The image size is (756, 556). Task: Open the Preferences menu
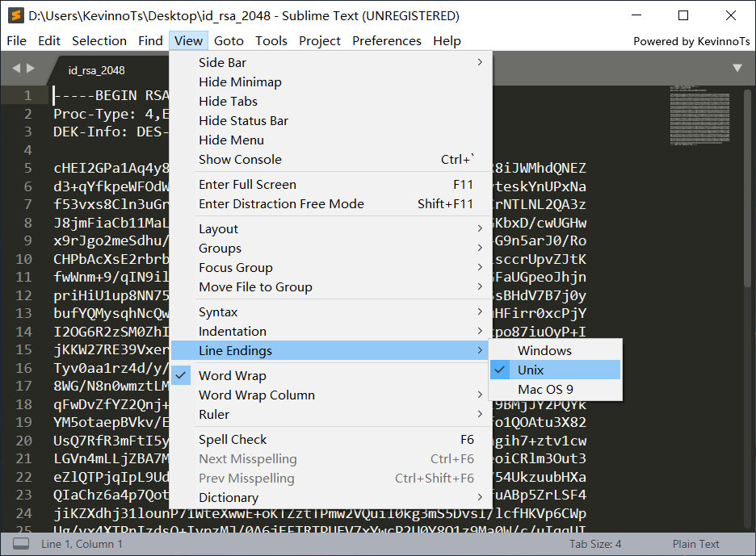tap(387, 41)
